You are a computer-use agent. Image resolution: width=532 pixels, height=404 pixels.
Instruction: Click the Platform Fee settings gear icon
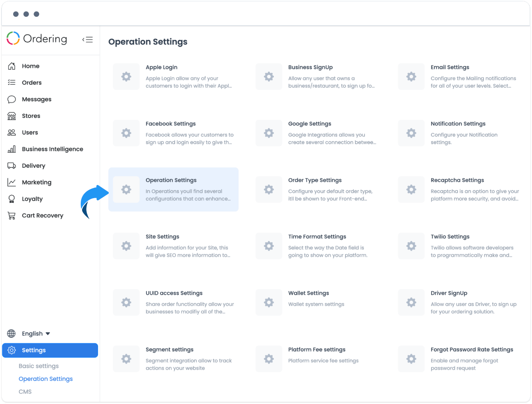click(x=268, y=359)
